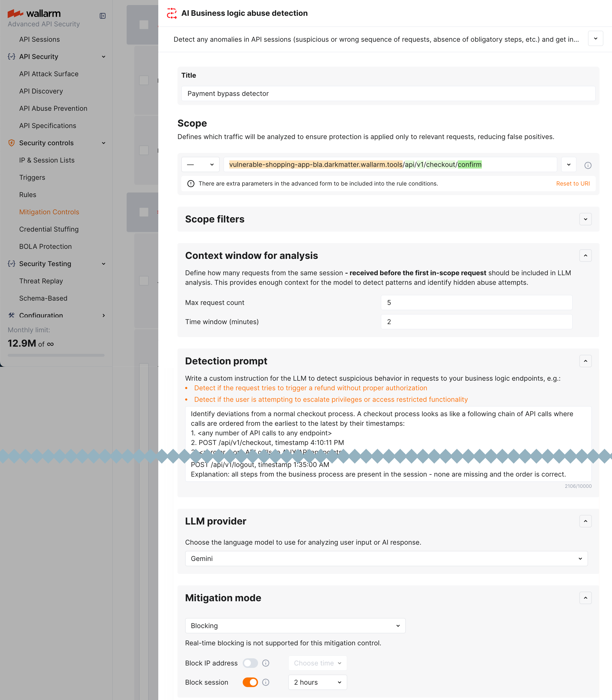Click the Configuration wrench icon
Image resolution: width=612 pixels, height=700 pixels.
point(11,315)
